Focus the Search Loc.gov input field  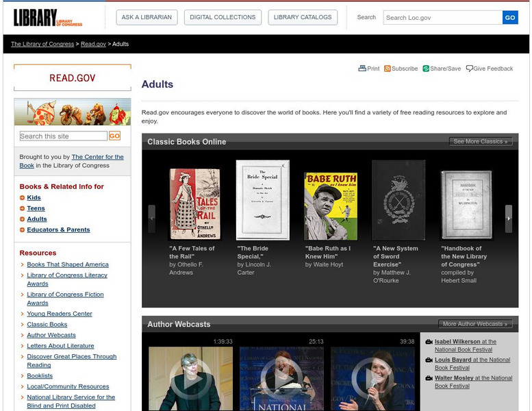click(x=443, y=18)
